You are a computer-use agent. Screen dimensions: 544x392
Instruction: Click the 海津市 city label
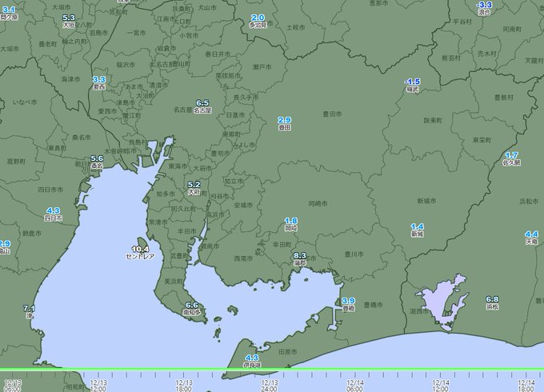click(70, 79)
